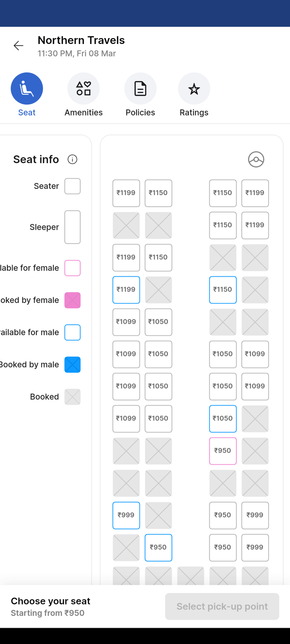Viewport: 290px width, 644px height.
Task: Open the Policies document icon
Action: tap(140, 89)
